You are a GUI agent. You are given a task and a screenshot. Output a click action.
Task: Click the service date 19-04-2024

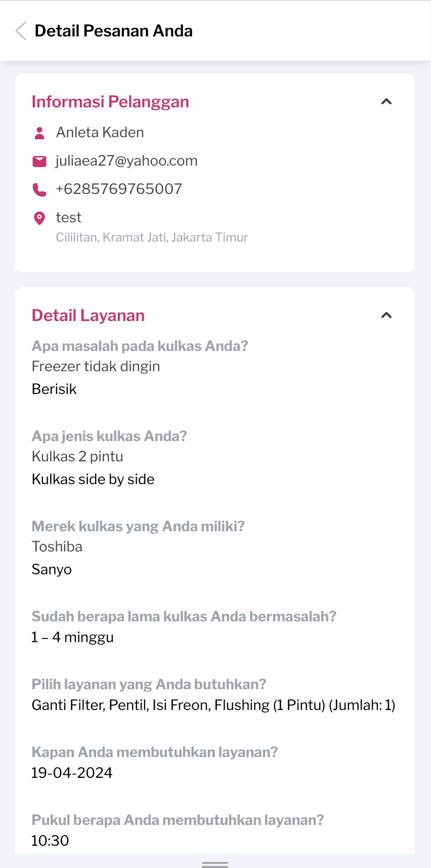click(72, 773)
